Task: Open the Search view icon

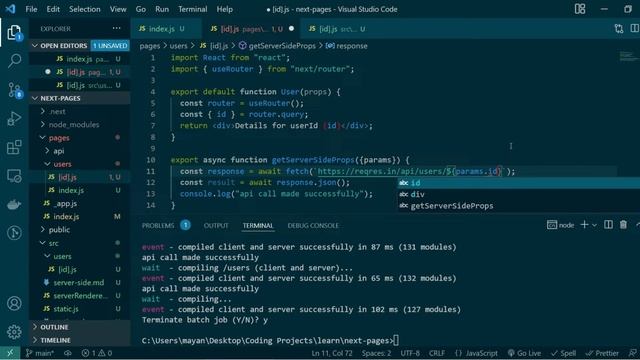Action: [14, 61]
